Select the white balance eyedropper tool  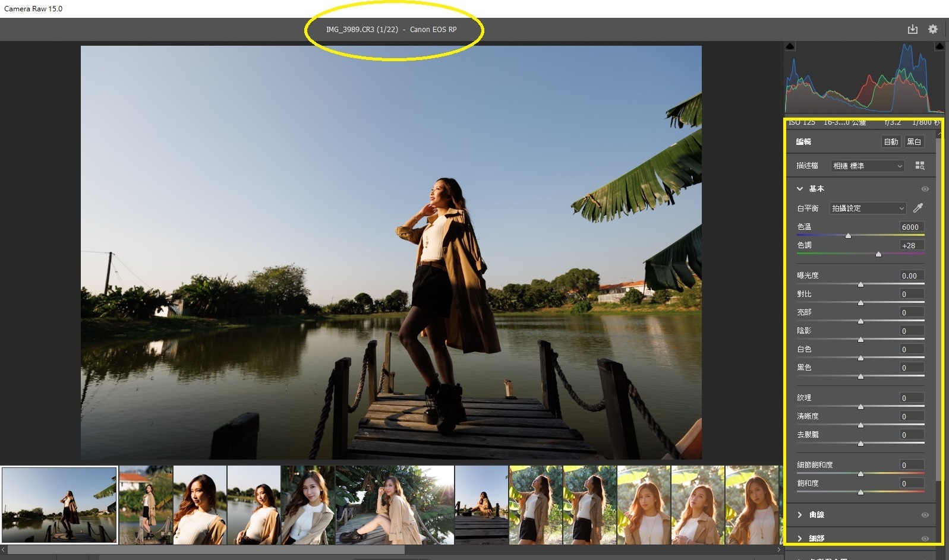(x=918, y=208)
